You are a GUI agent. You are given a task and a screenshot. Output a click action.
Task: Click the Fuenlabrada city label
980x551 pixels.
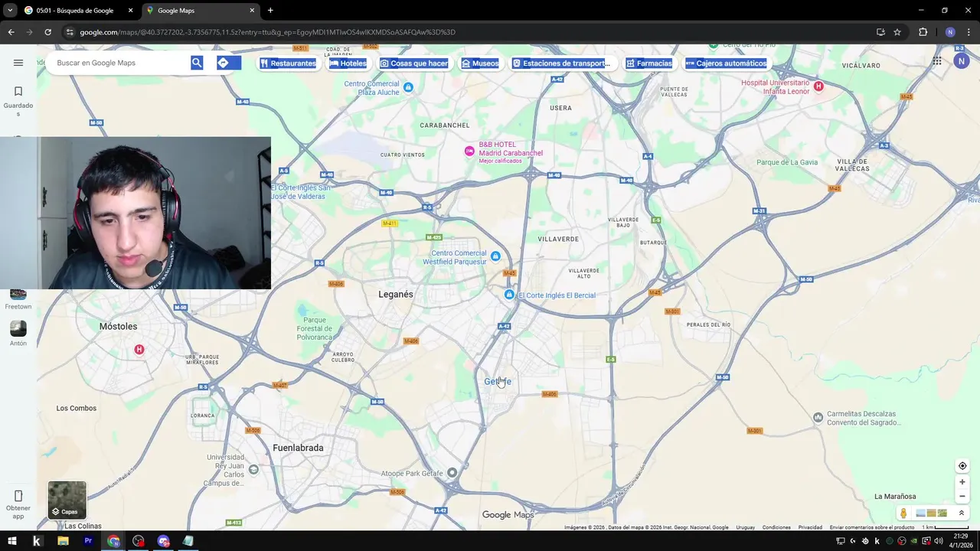coord(298,448)
